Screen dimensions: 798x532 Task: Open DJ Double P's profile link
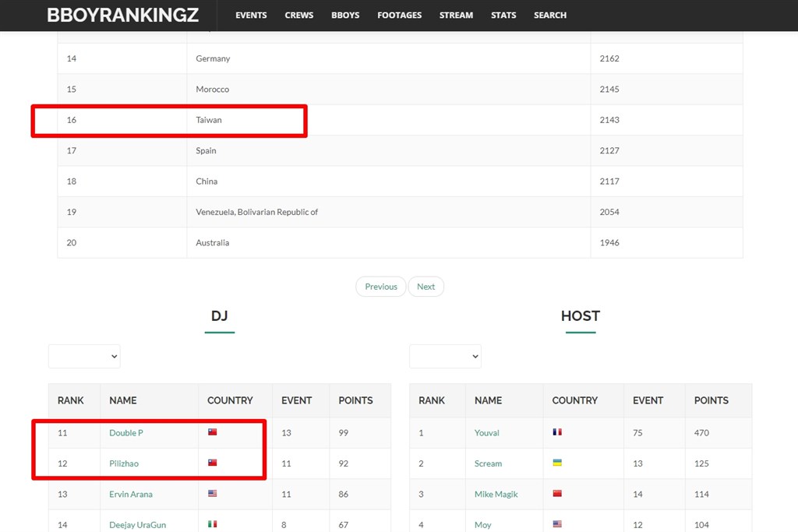point(126,433)
